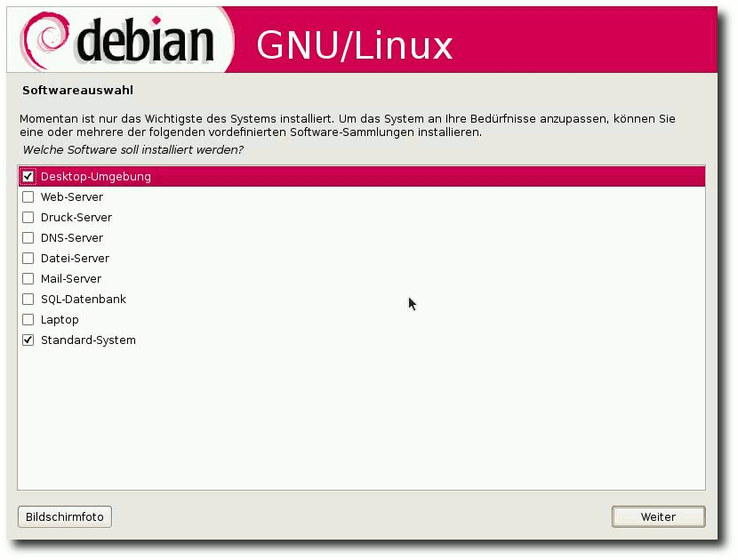Enable the Laptop checkbox
Image resolution: width=738 pixels, height=560 pixels.
pos(28,319)
